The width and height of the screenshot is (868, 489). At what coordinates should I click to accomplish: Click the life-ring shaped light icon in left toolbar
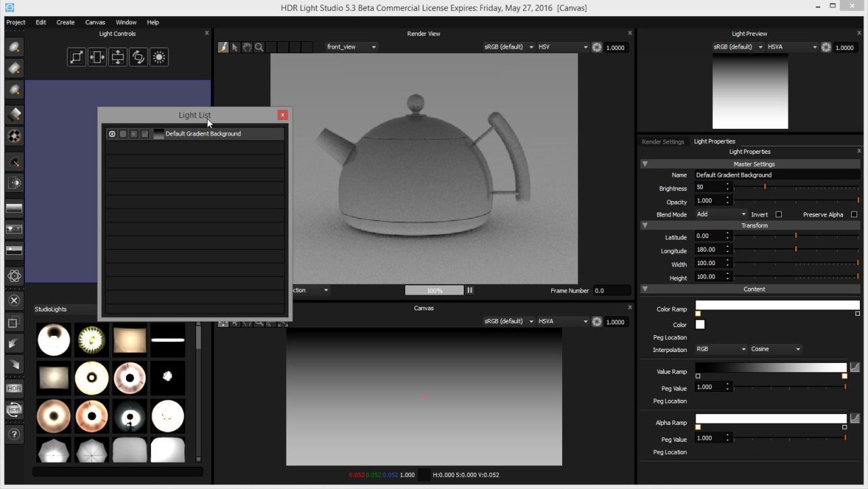coord(14,136)
